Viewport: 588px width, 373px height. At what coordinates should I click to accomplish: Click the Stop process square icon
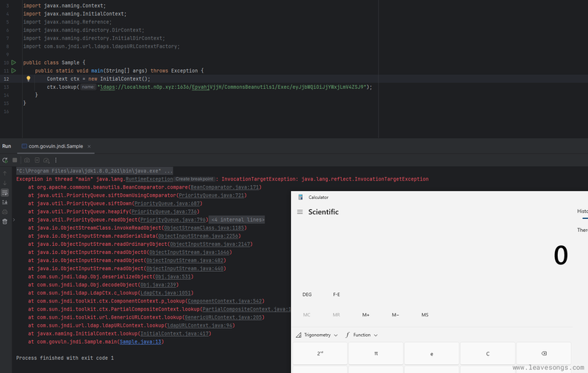click(15, 159)
